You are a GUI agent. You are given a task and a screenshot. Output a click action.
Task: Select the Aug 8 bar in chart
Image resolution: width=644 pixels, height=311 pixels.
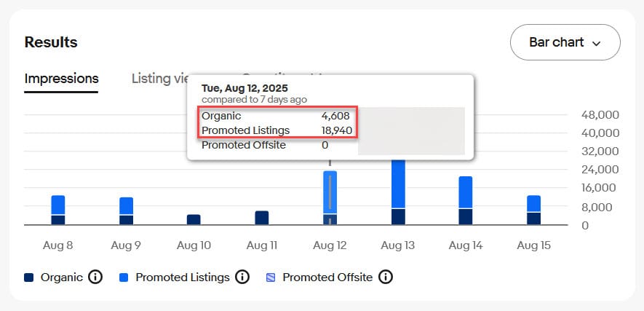pos(58,210)
